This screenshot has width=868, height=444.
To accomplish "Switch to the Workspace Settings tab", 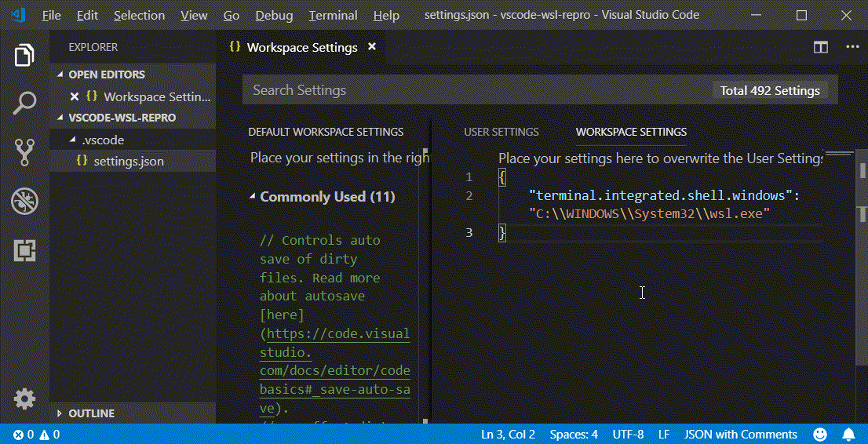I will click(631, 132).
